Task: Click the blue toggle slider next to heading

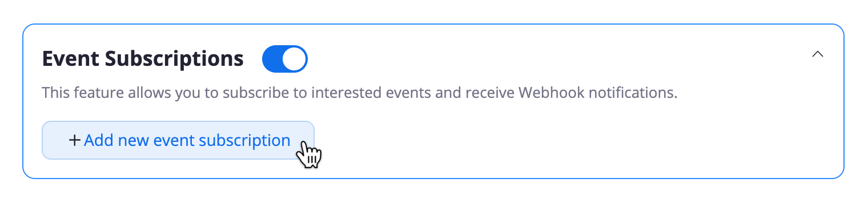Action: pyautogui.click(x=284, y=59)
